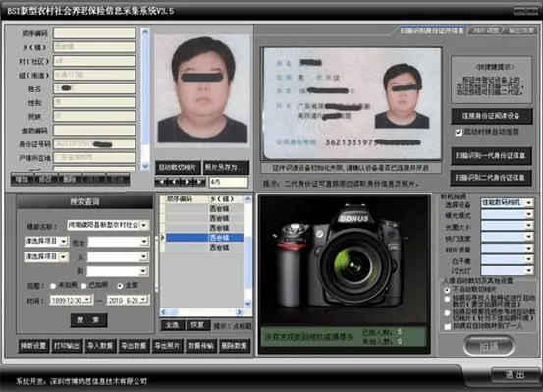This screenshot has width=543, height=392.
Task: Click the 邮政编码 input field
Action: [94, 130]
